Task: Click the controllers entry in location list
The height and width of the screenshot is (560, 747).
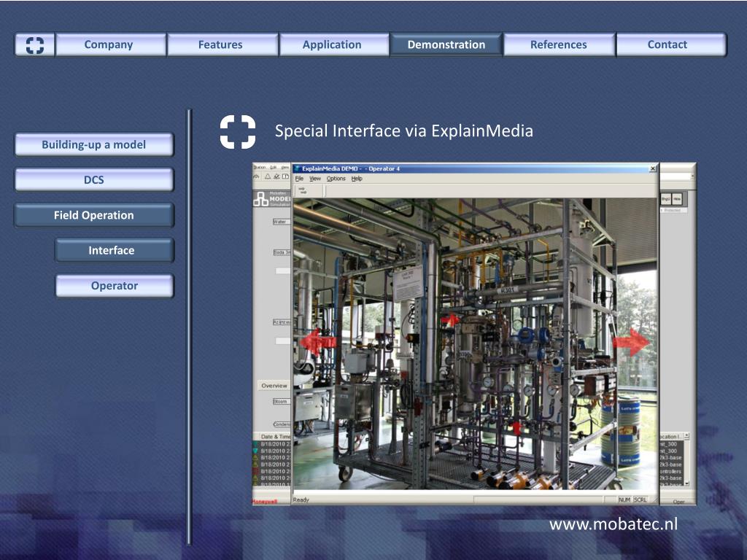Action: pos(671,472)
